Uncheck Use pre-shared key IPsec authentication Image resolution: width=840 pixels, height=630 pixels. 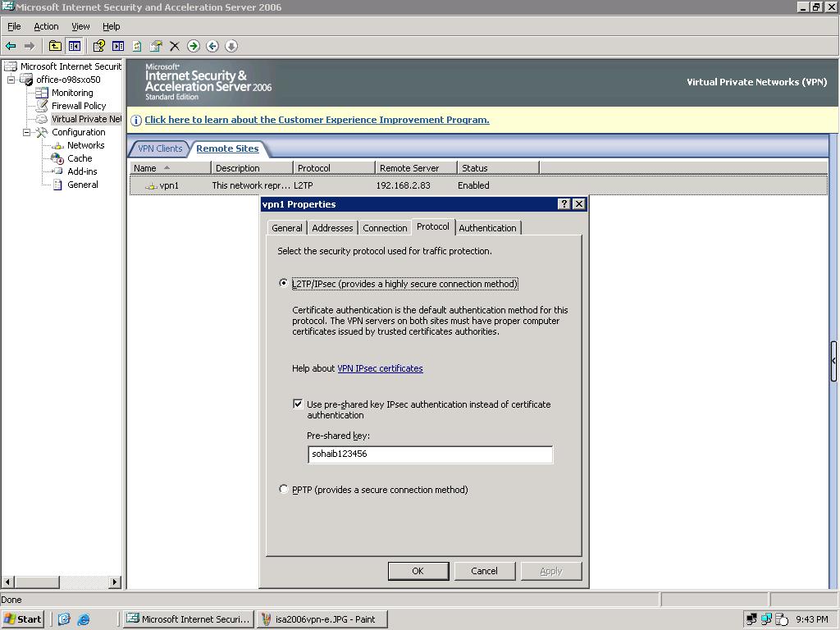[x=298, y=404]
